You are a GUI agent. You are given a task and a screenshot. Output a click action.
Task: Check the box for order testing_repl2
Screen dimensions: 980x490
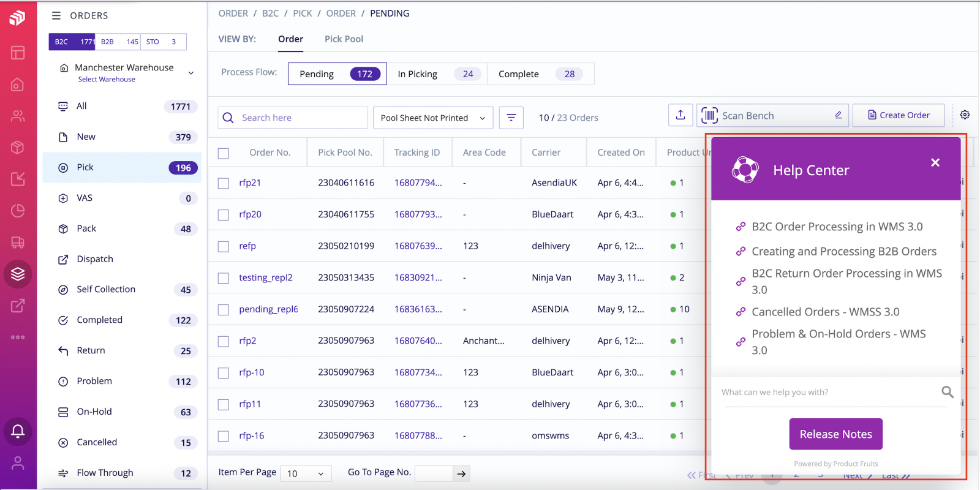coord(224,278)
